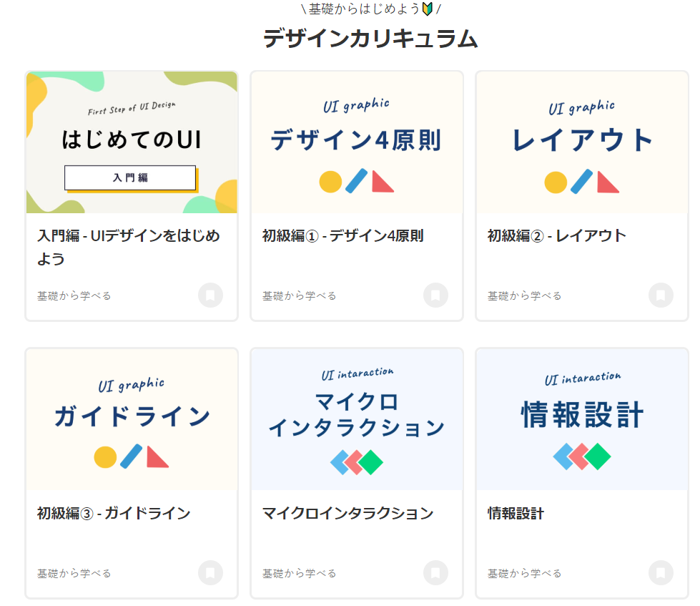The image size is (700, 606).
Task: Click the マイクロインタラクション thumbnail image
Action: tap(357, 420)
